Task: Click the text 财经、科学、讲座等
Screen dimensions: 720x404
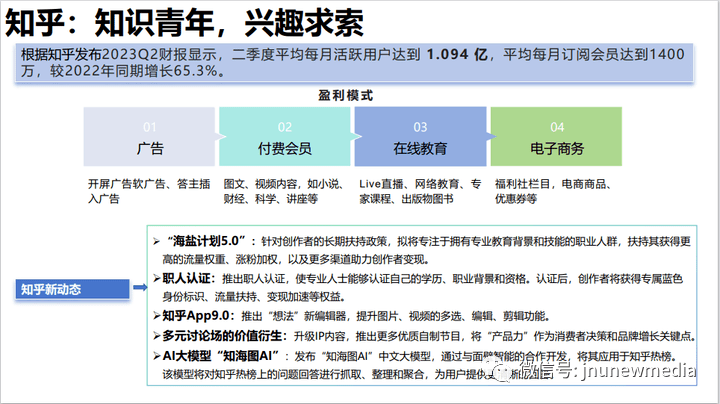Action: click(x=270, y=199)
